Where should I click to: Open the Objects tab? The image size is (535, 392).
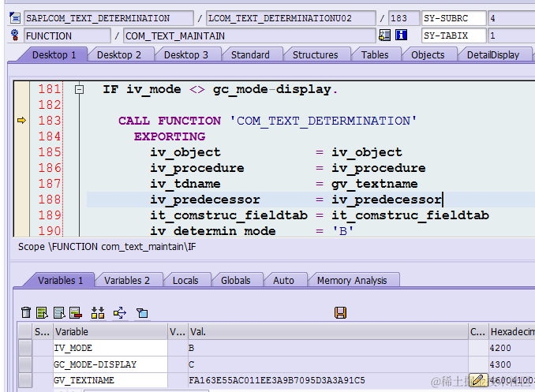click(x=428, y=55)
